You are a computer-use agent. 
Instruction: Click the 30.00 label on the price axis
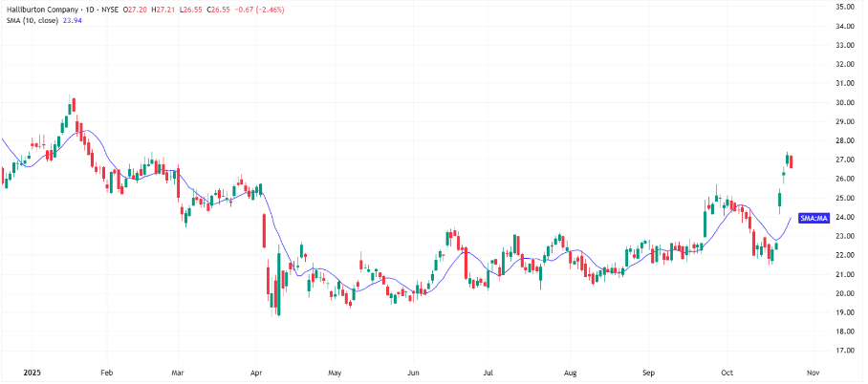coord(844,103)
